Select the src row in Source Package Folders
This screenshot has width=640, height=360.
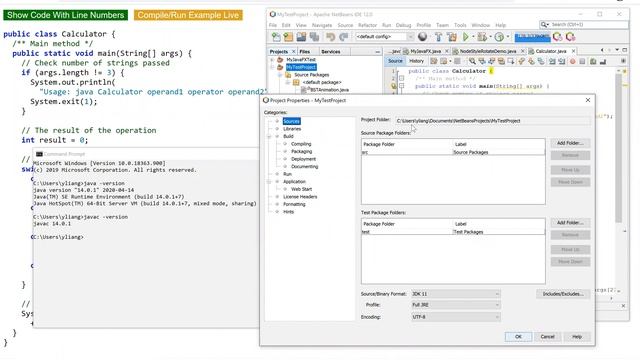pyautogui.click(x=453, y=152)
